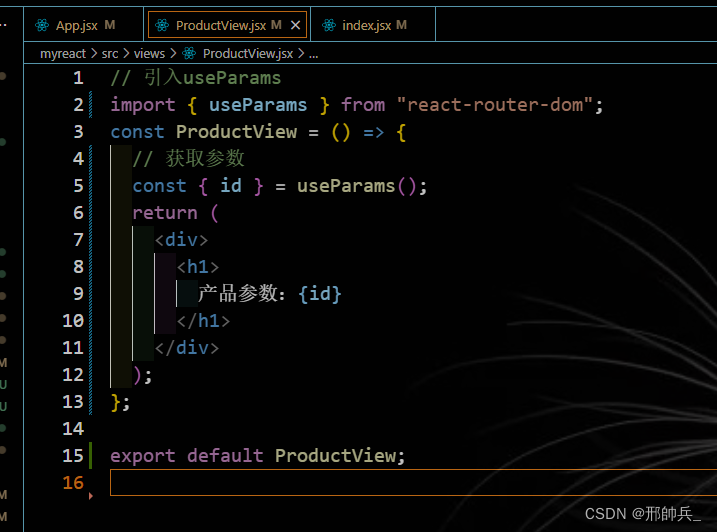The width and height of the screenshot is (717, 532).
Task: Open the ProductView.jsx breadcrumb item
Action: coord(248,54)
